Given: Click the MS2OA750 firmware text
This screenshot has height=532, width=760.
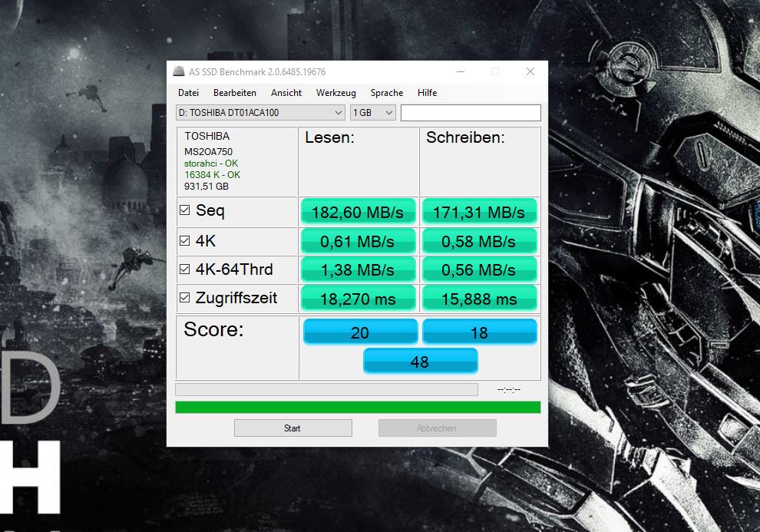Looking at the screenshot, I should 208,152.
